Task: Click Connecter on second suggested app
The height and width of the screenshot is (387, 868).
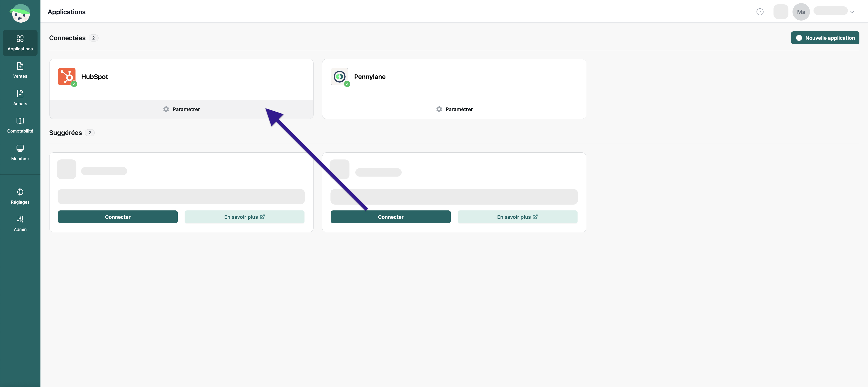Action: (x=391, y=217)
